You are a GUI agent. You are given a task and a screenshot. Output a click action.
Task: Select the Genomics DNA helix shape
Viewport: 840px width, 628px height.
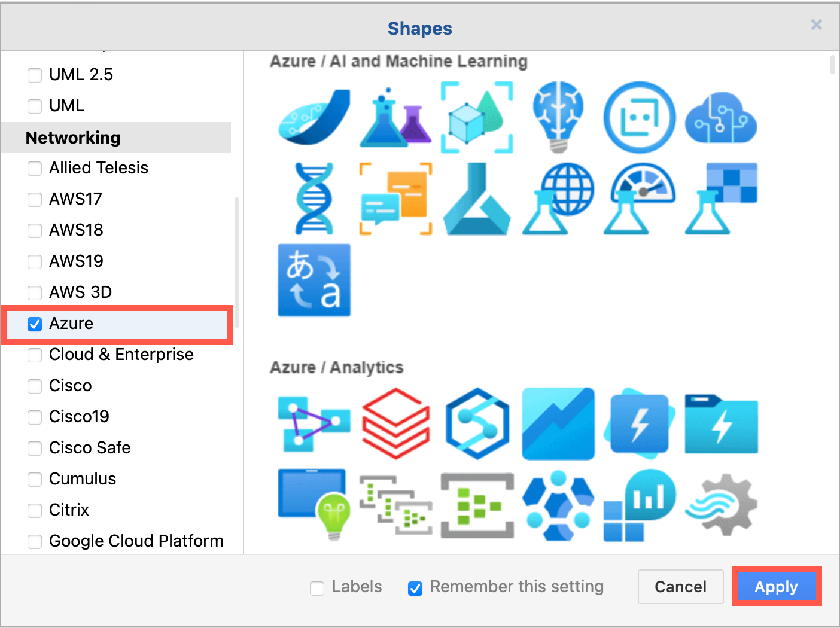click(314, 197)
